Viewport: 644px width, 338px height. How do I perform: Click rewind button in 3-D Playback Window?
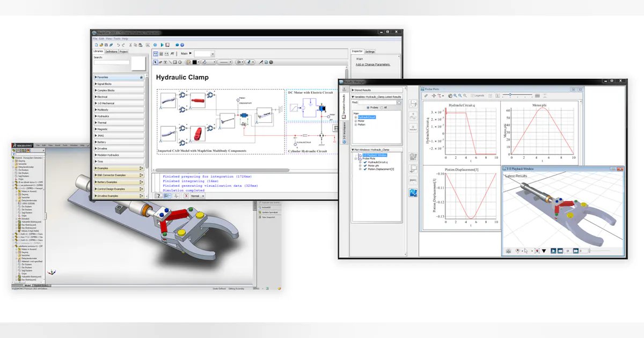(x=560, y=251)
